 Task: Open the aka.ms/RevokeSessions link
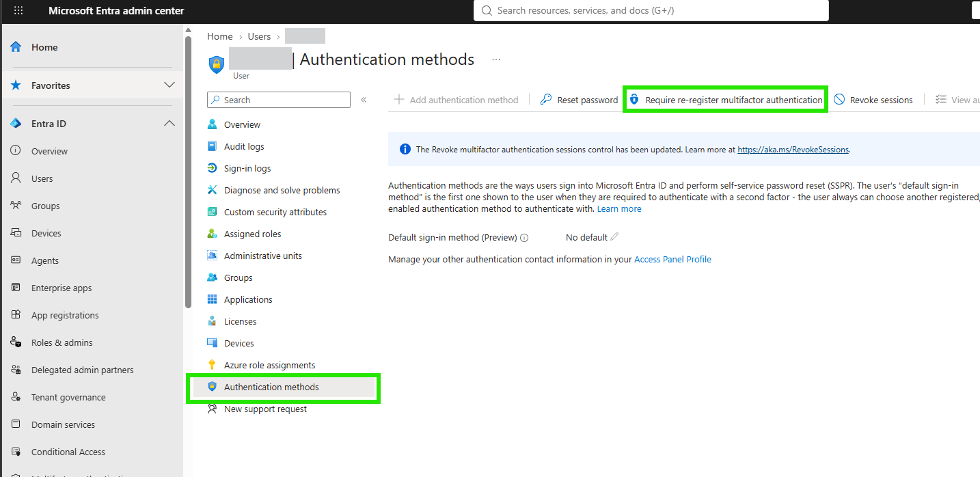(793, 150)
